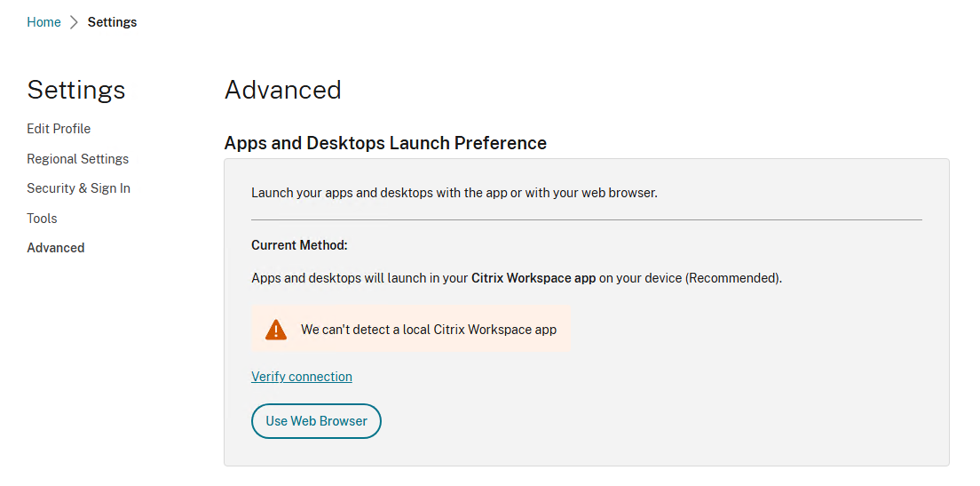Open Regional Settings in the sidebar
Viewport: 980px width, 486px height.
click(x=77, y=159)
